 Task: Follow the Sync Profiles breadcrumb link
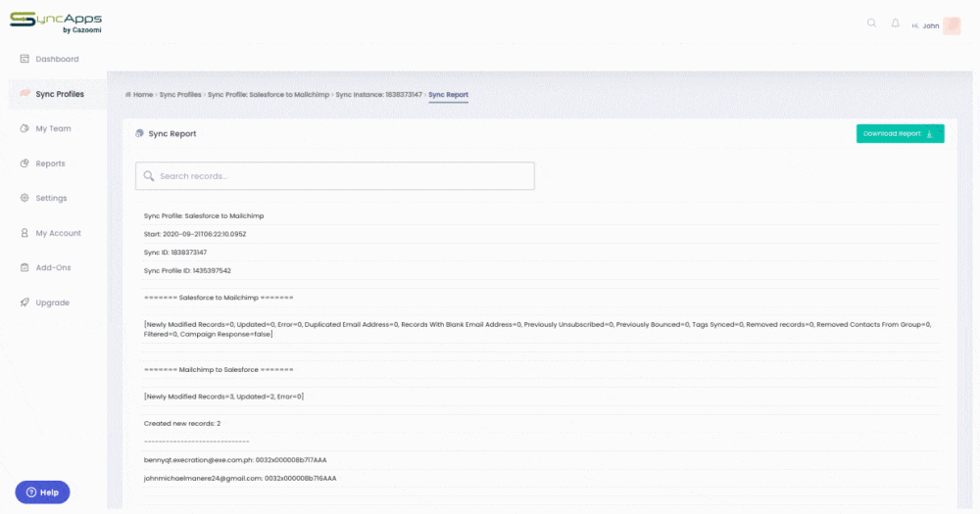click(180, 95)
